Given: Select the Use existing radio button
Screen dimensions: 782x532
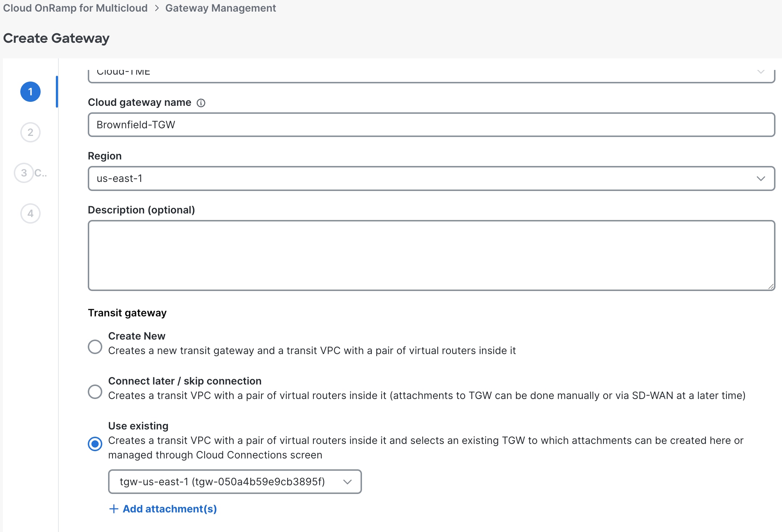Looking at the screenshot, I should (95, 444).
